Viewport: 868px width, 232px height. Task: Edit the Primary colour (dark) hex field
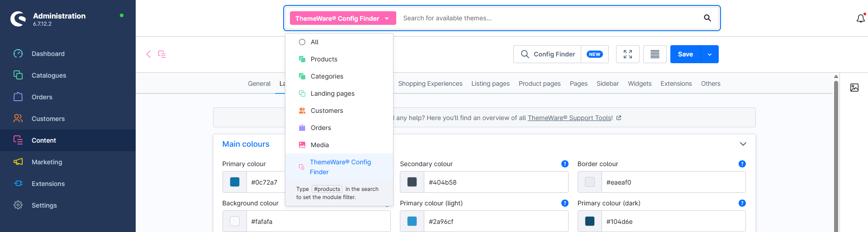tap(674, 221)
